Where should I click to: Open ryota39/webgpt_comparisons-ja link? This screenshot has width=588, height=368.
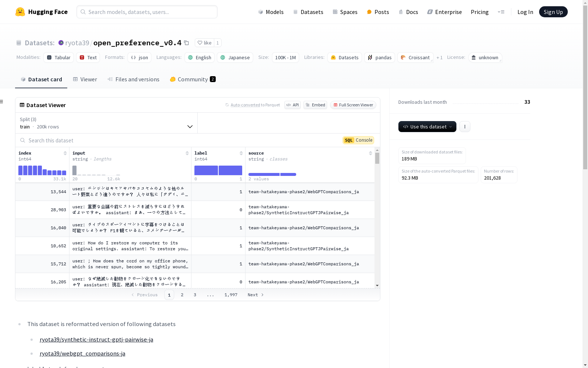(82, 354)
